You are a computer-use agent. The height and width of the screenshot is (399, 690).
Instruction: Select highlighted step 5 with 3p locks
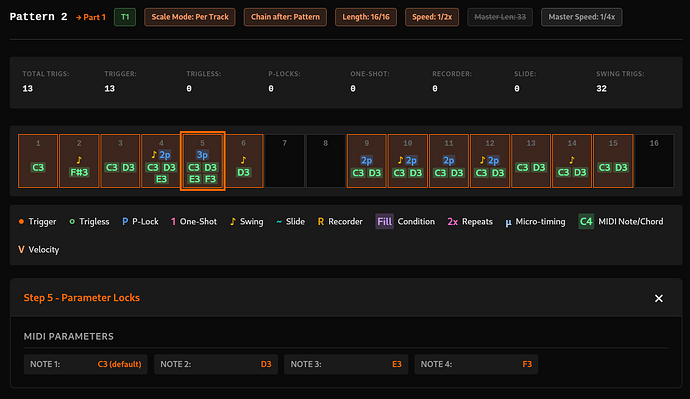202,161
